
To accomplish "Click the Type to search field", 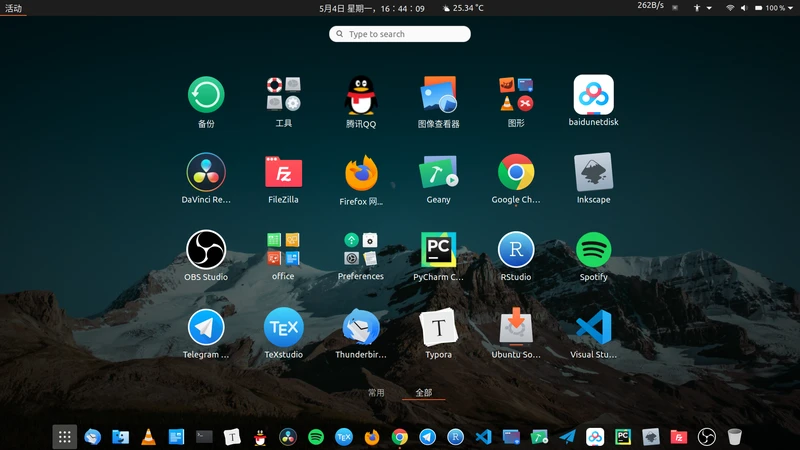I will tap(400, 34).
